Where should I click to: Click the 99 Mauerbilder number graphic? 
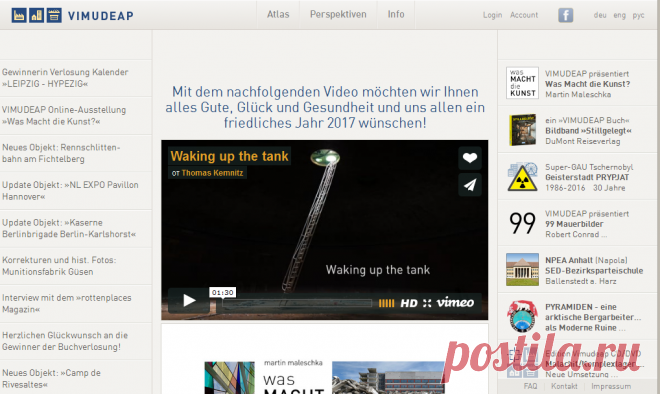pos(522,223)
